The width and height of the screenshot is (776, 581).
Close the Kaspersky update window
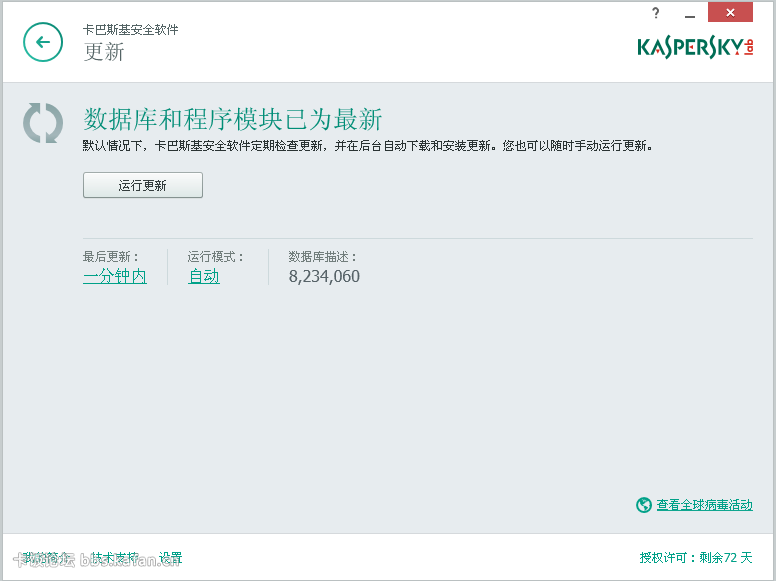pos(730,12)
